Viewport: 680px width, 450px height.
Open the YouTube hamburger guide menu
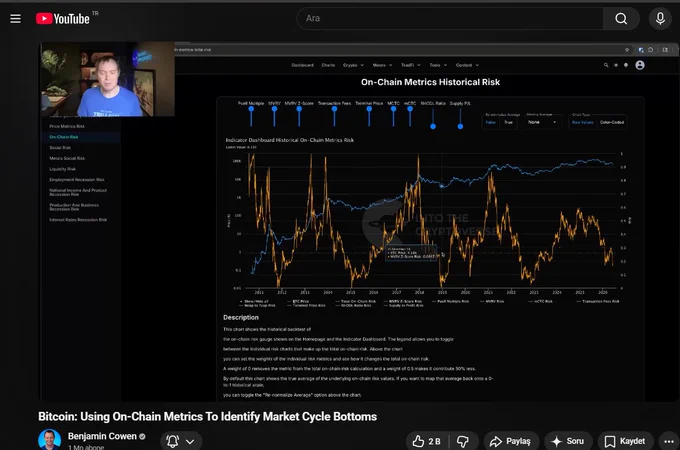click(15, 19)
